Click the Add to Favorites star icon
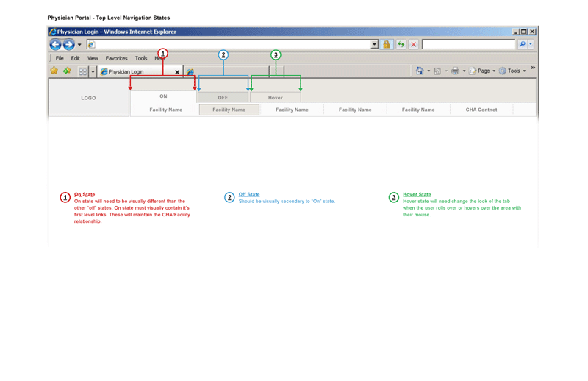The height and width of the screenshot is (381, 588). click(67, 71)
